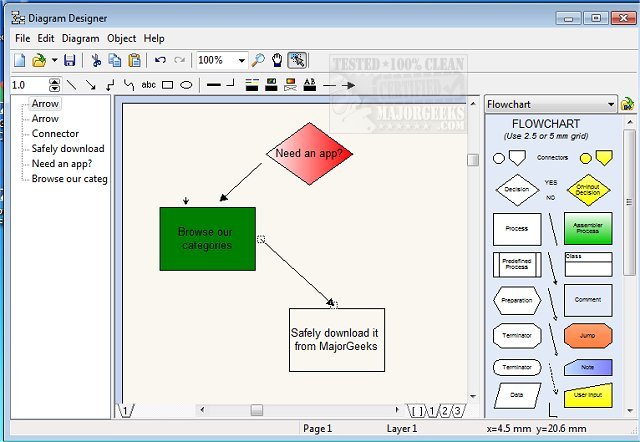Set the thick line style icon
Viewport: 640px width, 442px height.
tap(213, 85)
